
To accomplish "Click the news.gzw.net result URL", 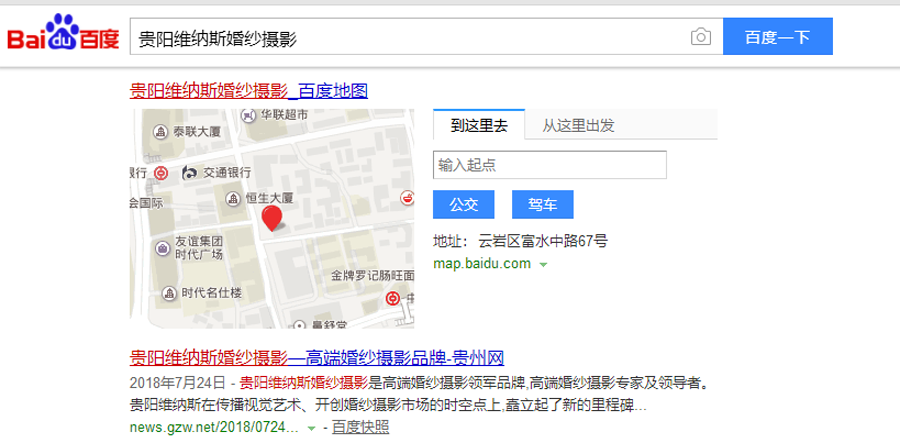I will click(214, 428).
